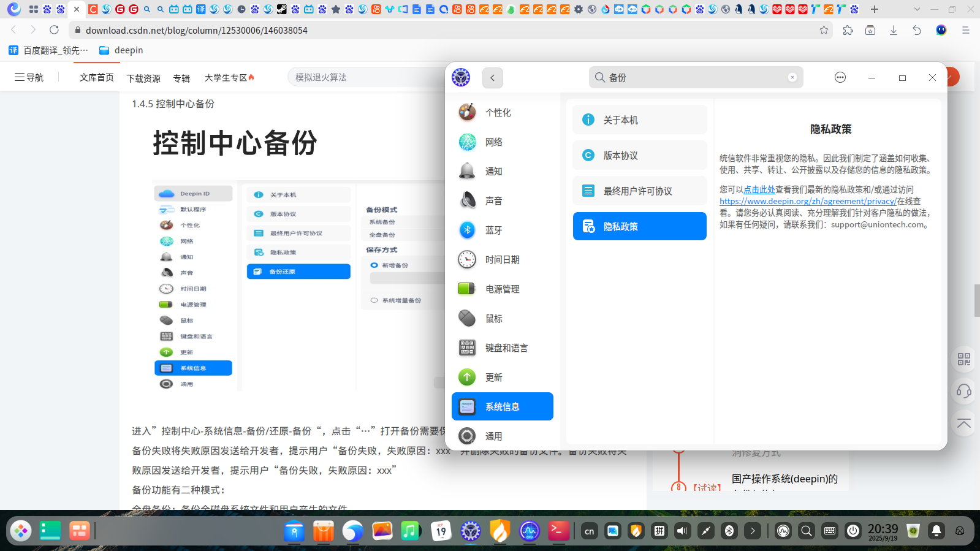Open the browser hamburger menu
This screenshot has height=551, width=980.
point(965,30)
